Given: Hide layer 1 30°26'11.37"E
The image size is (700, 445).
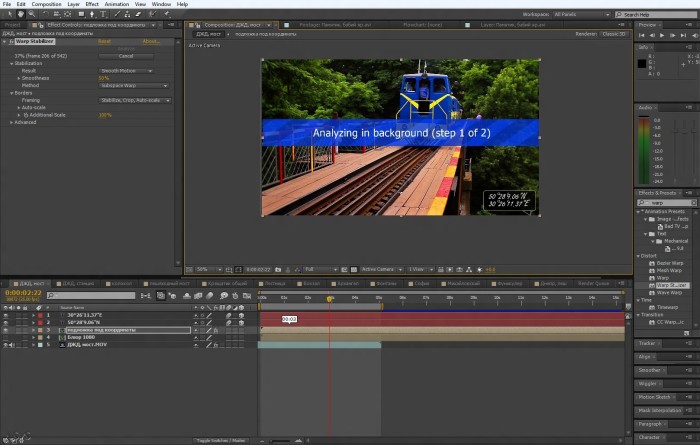Looking at the screenshot, I should [x=5, y=316].
